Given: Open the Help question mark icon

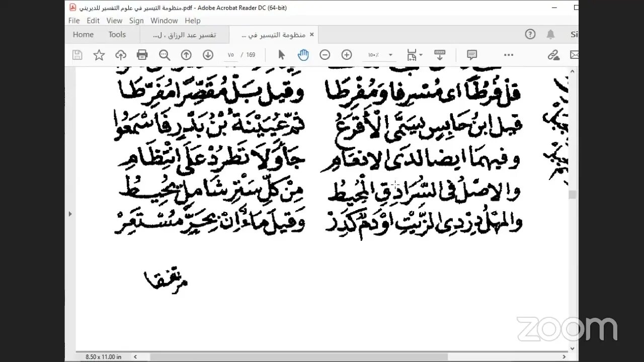Looking at the screenshot, I should [530, 34].
